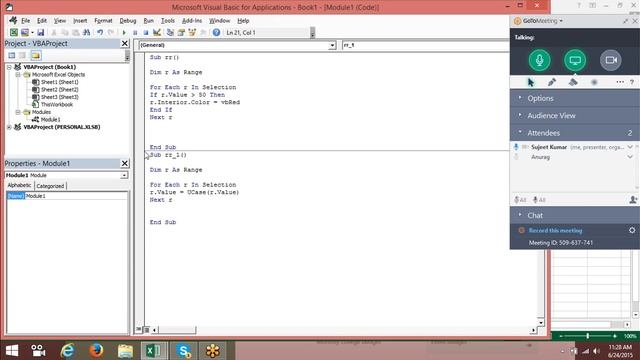Screen dimensions: 640x360
Task: Click the Reset stop icon
Action: pos(146,33)
